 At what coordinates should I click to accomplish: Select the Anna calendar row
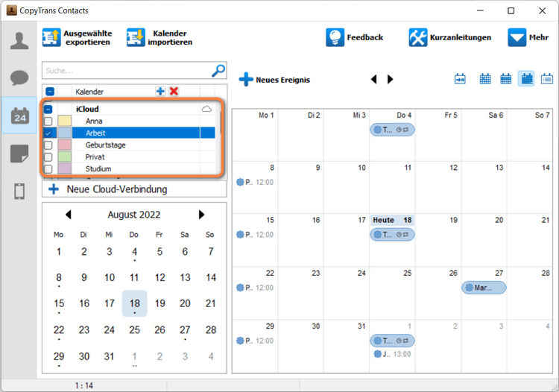136,121
